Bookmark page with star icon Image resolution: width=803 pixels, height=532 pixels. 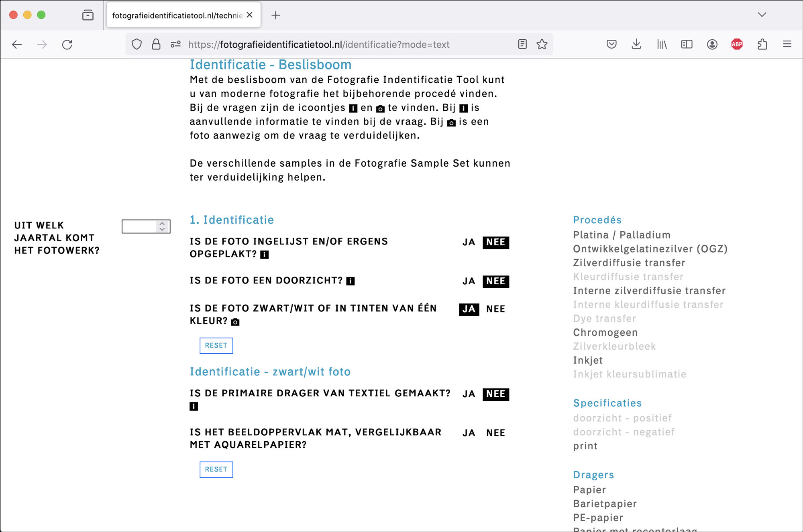tap(542, 45)
